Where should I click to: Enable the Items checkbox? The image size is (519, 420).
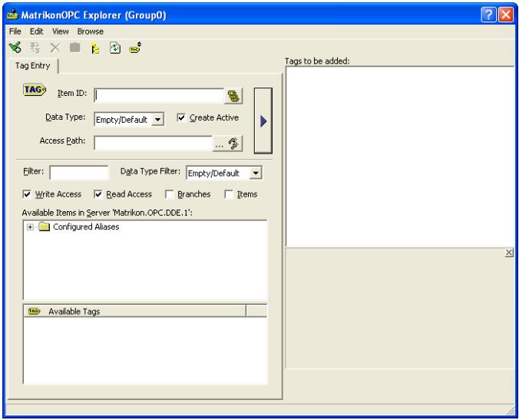[x=229, y=194]
